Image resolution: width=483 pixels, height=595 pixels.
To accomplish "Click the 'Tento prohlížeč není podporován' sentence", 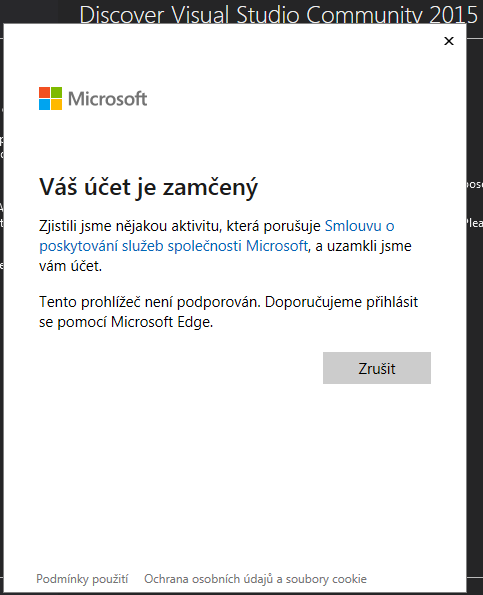I will 149,302.
